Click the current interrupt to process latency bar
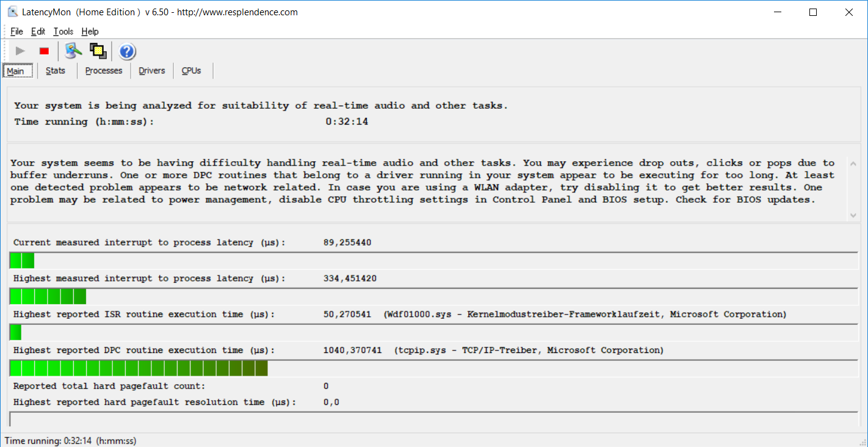Image resolution: width=868 pixels, height=447 pixels. 22,261
